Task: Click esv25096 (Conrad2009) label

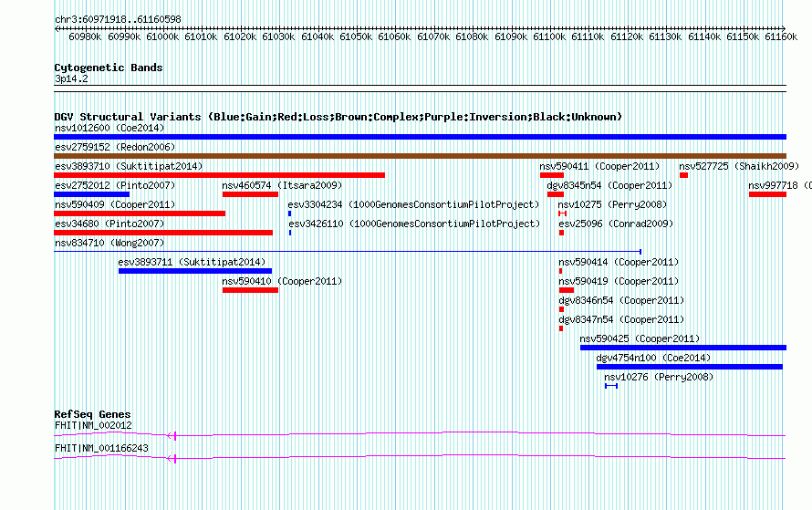Action: (616, 224)
